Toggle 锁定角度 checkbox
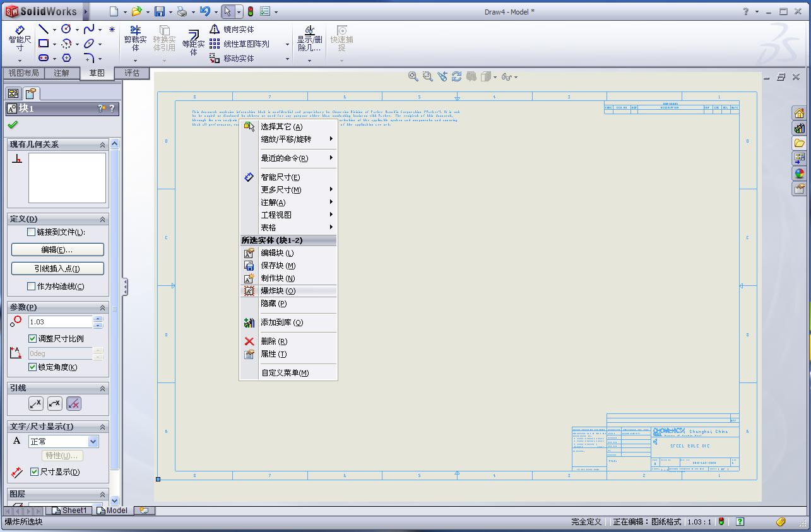This screenshot has width=811, height=532. click(33, 367)
